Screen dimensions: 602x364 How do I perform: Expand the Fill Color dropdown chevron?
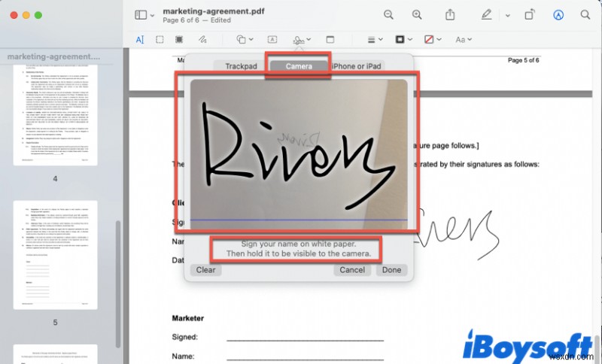point(439,40)
